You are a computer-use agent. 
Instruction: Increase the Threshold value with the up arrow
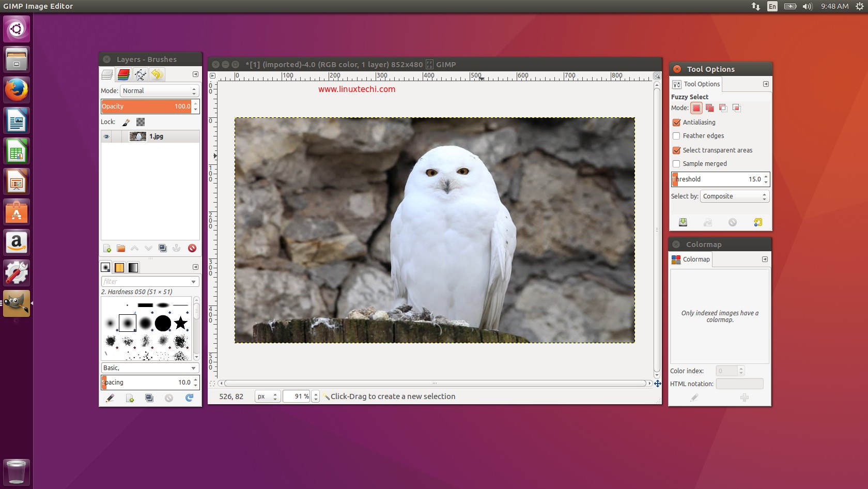pyautogui.click(x=766, y=176)
